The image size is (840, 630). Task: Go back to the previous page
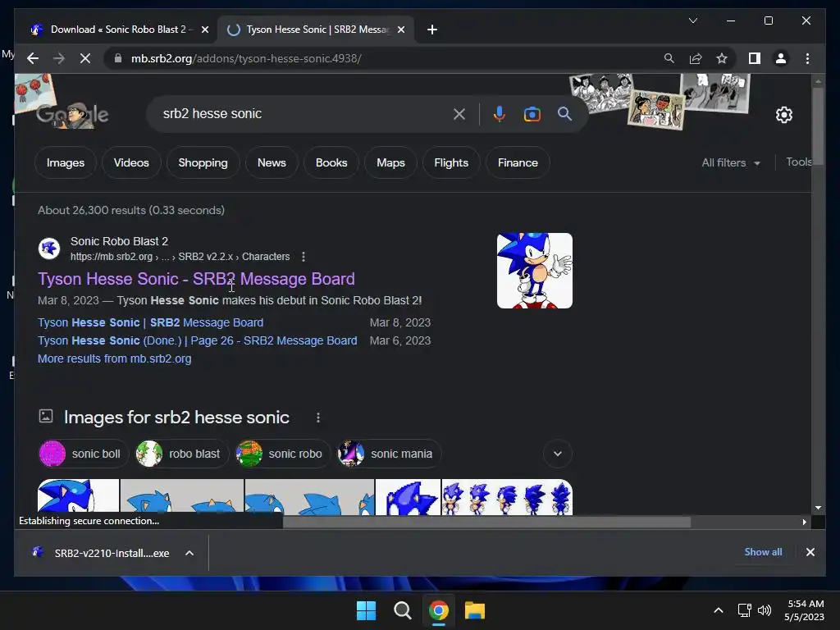click(x=33, y=58)
